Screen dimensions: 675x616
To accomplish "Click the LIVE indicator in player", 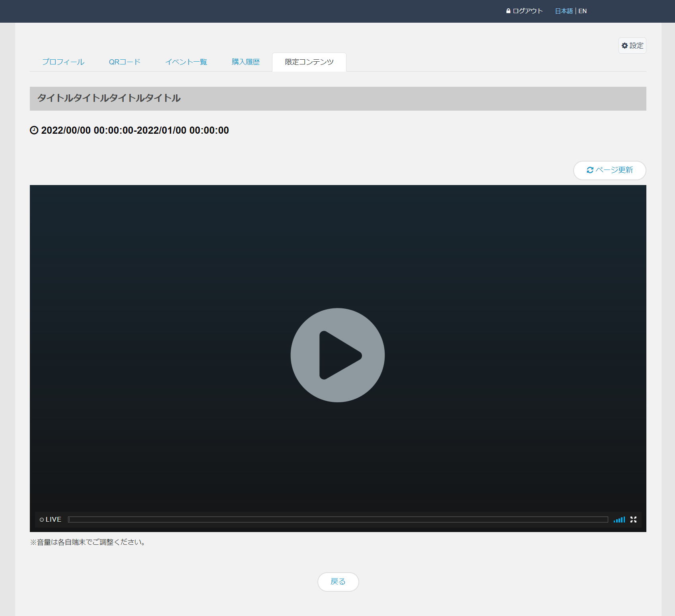I will (51, 519).
